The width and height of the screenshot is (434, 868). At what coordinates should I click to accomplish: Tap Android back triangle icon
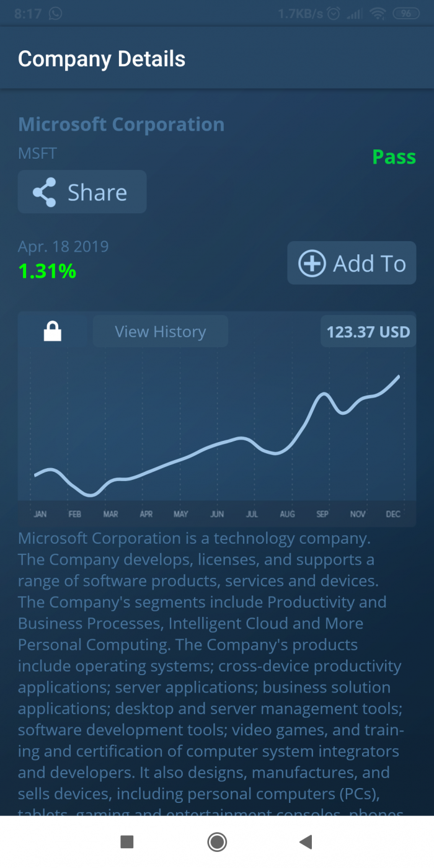click(x=305, y=841)
